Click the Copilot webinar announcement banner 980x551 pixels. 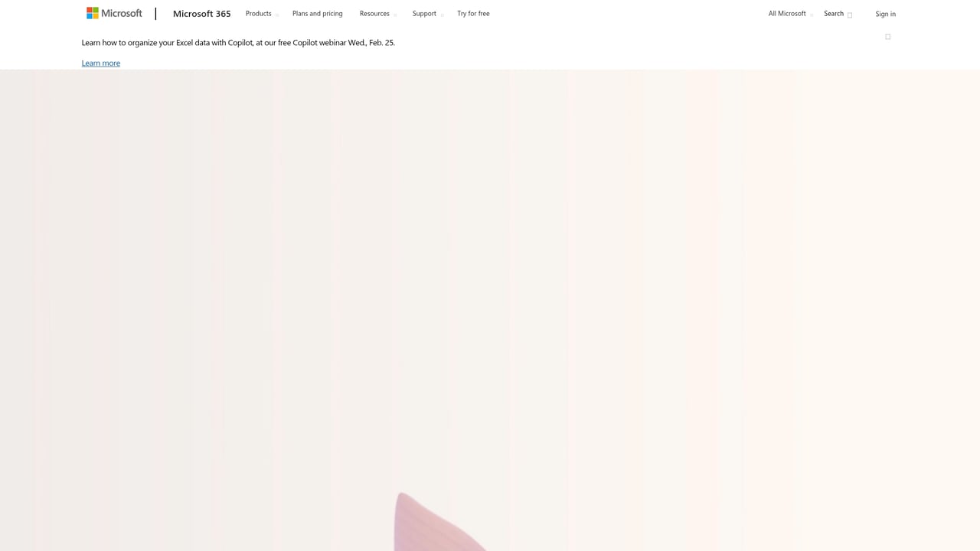pos(238,42)
